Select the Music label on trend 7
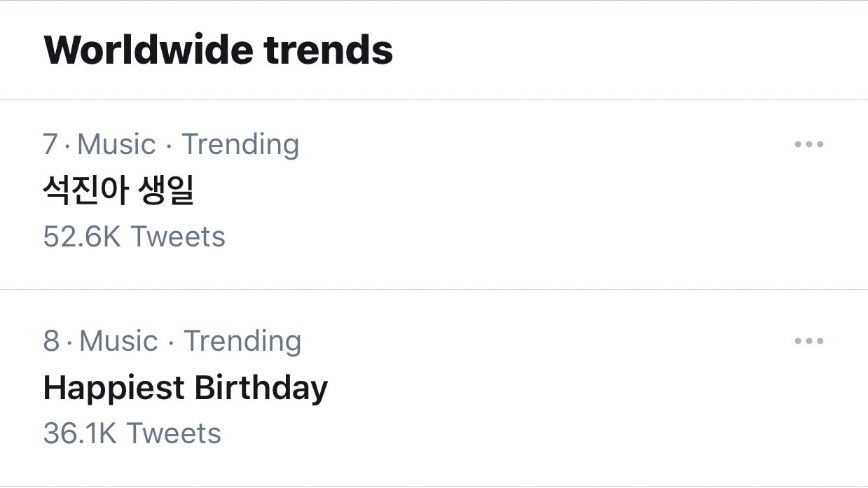Viewport: 868px width, 488px height. pos(116,144)
